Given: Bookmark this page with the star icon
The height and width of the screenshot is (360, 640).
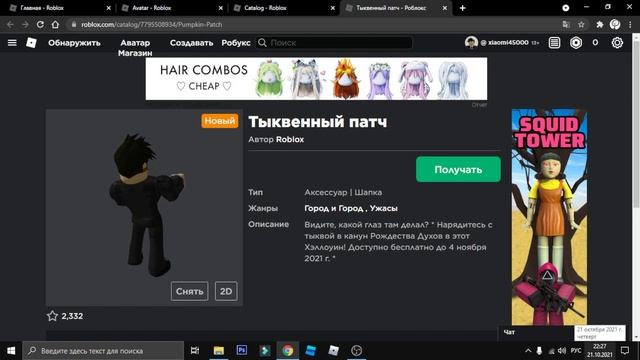Looking at the screenshot, I should pos(581,24).
